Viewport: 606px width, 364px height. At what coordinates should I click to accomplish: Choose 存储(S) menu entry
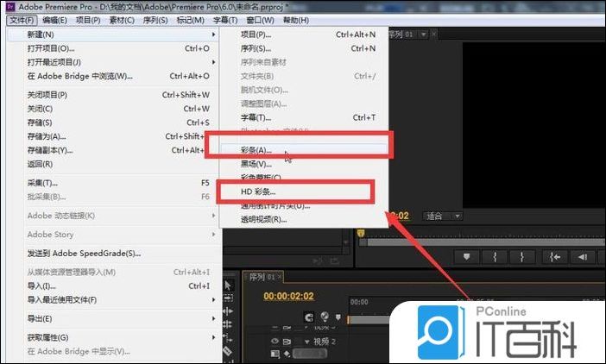point(113,122)
